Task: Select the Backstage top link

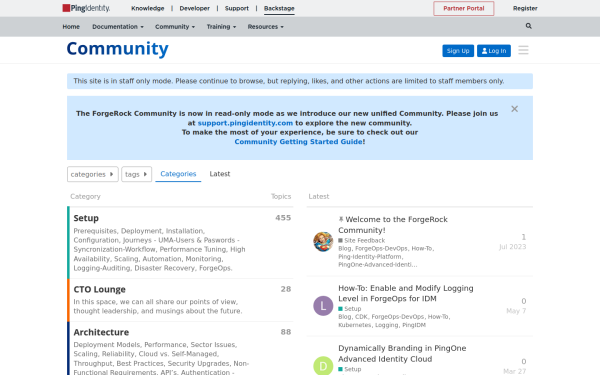Action: (x=279, y=8)
